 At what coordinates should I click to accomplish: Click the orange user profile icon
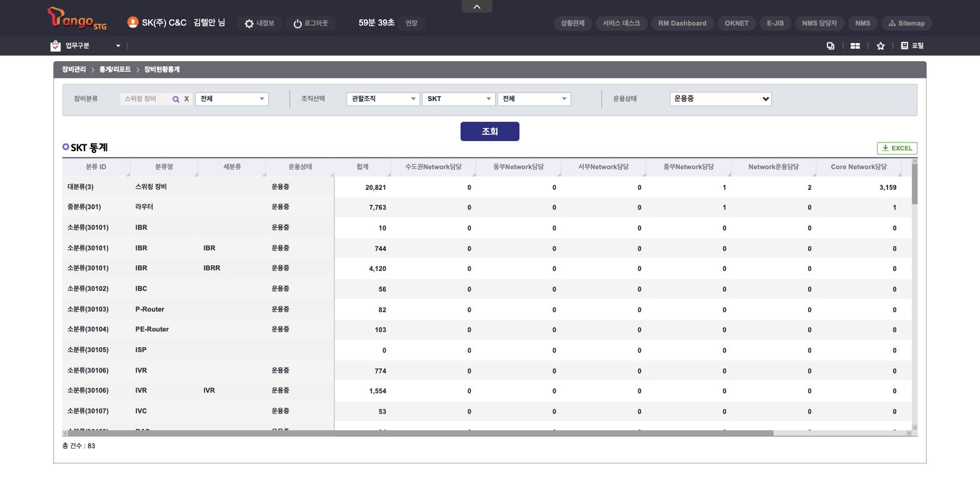132,22
